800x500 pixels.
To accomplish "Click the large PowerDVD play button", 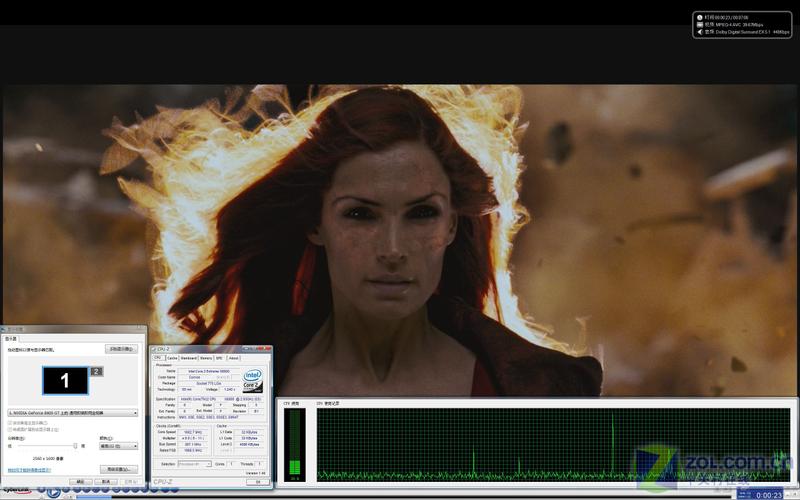I will click(54, 492).
